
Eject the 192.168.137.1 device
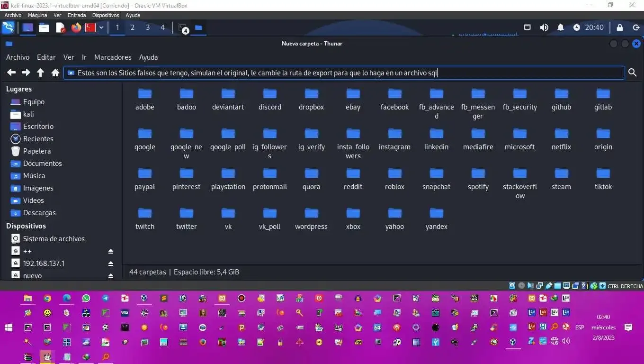tap(111, 264)
